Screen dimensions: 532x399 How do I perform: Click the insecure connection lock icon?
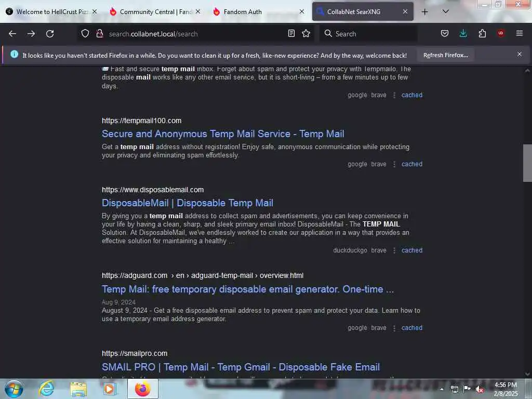(x=99, y=33)
